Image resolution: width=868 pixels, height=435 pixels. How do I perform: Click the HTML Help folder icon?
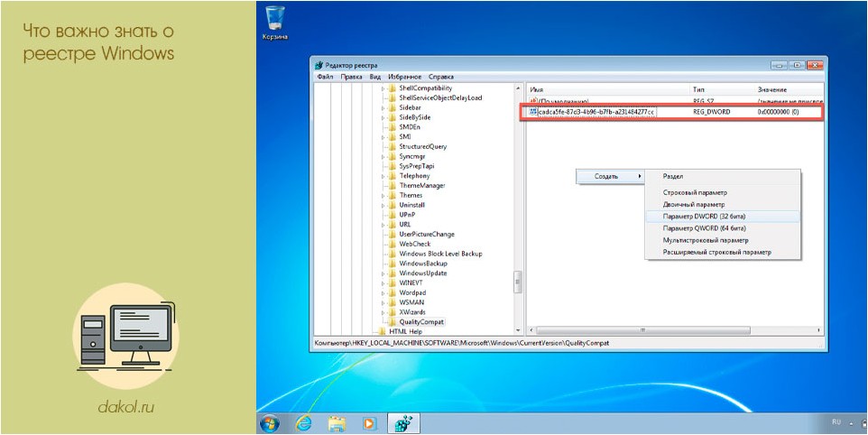382,331
